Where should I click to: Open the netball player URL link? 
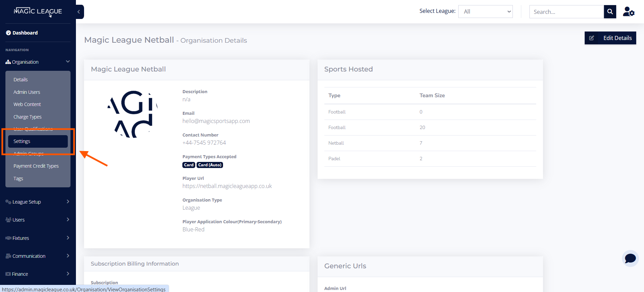pos(227,186)
